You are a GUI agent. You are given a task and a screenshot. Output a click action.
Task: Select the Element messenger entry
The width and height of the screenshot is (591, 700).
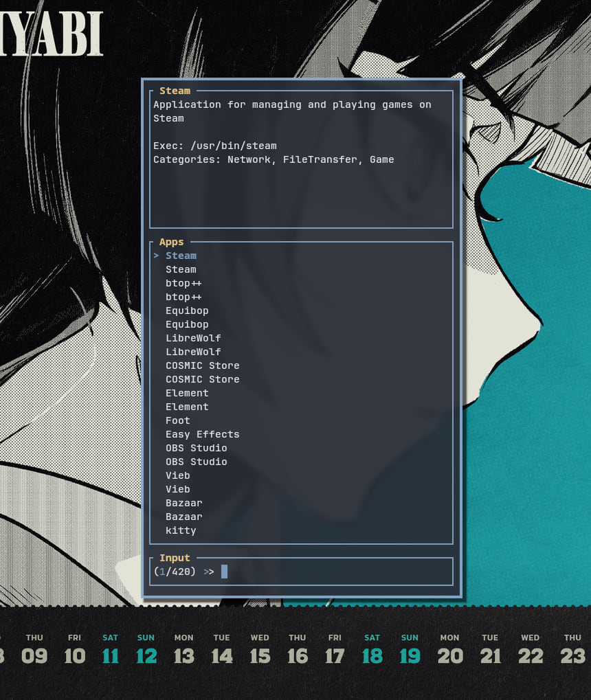[x=187, y=392]
